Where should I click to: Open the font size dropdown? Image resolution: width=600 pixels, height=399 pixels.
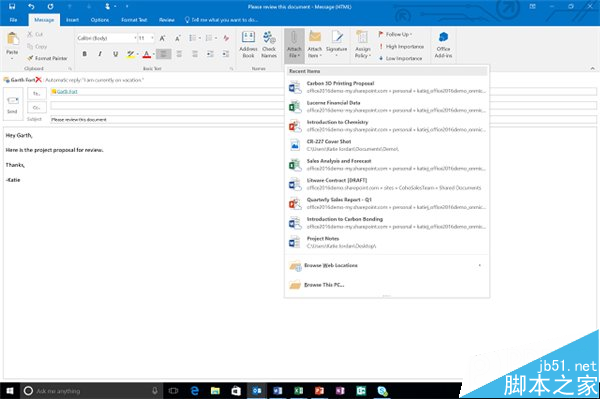[152, 38]
